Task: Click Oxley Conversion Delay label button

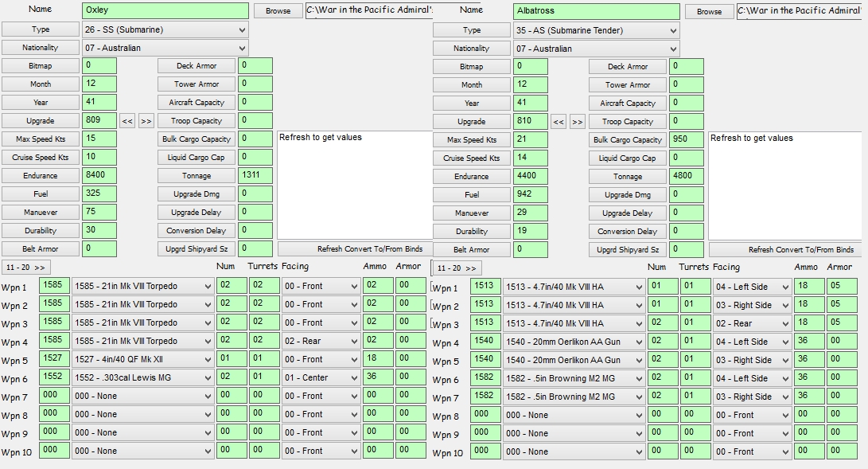Action: (x=197, y=230)
